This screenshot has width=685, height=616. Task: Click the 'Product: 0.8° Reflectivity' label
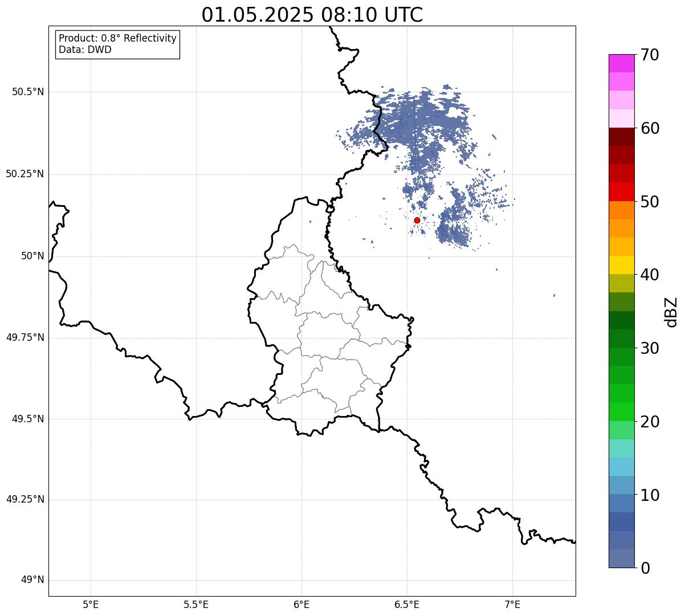click(118, 38)
